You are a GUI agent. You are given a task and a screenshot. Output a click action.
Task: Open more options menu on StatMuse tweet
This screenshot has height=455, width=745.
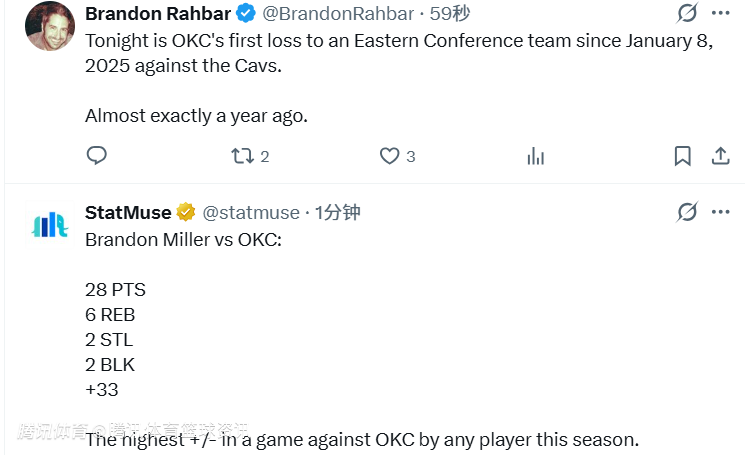coord(720,212)
